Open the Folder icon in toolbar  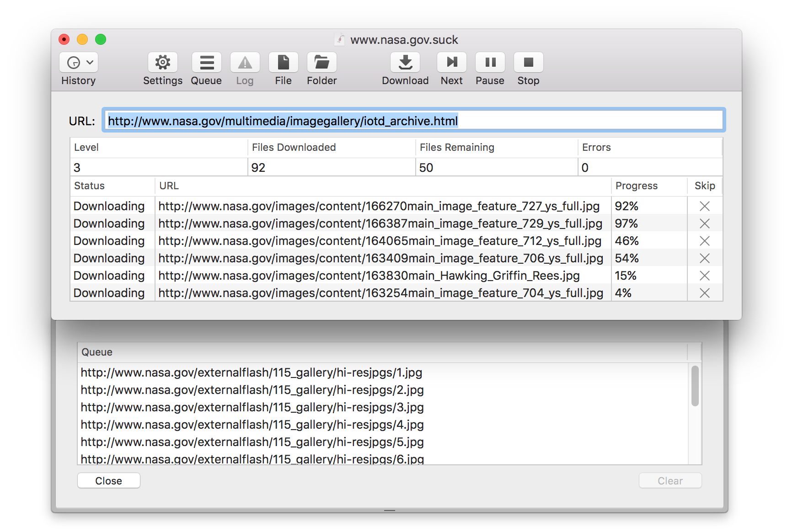coord(321,63)
